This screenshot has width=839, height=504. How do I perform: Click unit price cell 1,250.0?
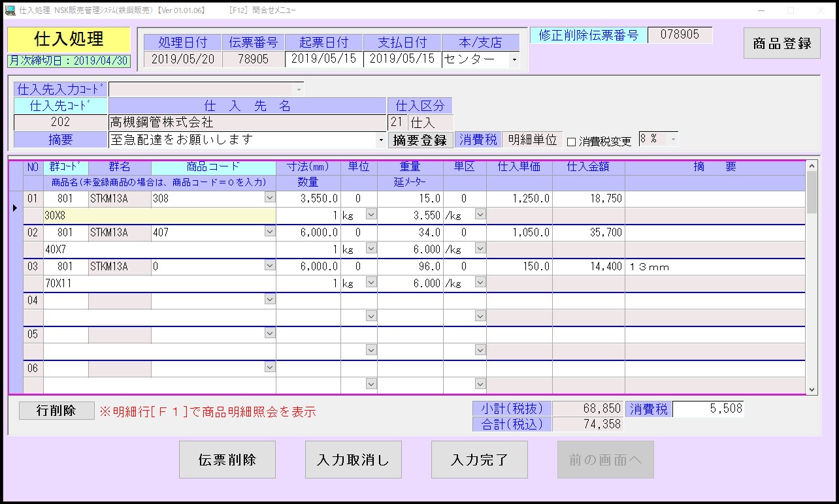click(519, 198)
